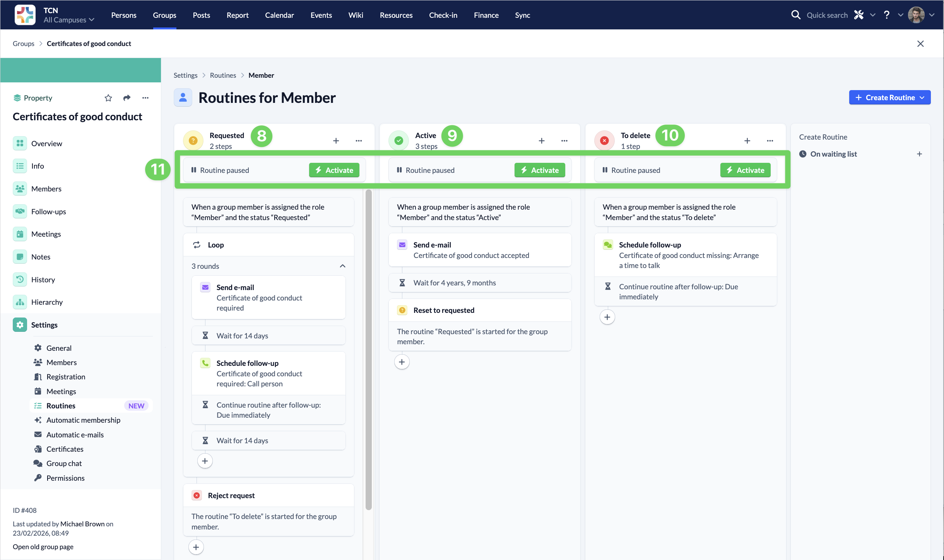Image resolution: width=944 pixels, height=560 pixels.
Task: Activate the paused To delete routine
Action: pos(745,170)
